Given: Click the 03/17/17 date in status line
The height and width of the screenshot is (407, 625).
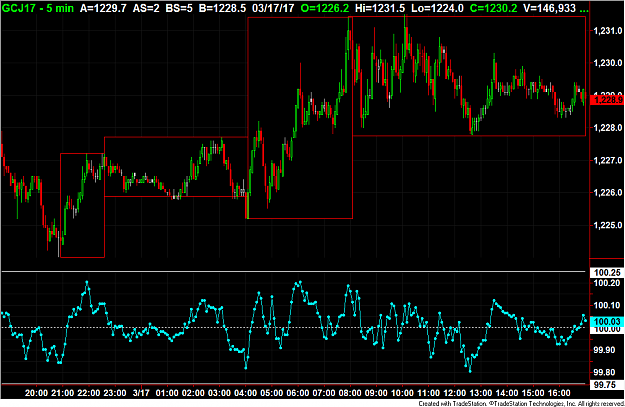Looking at the screenshot, I should [273, 8].
